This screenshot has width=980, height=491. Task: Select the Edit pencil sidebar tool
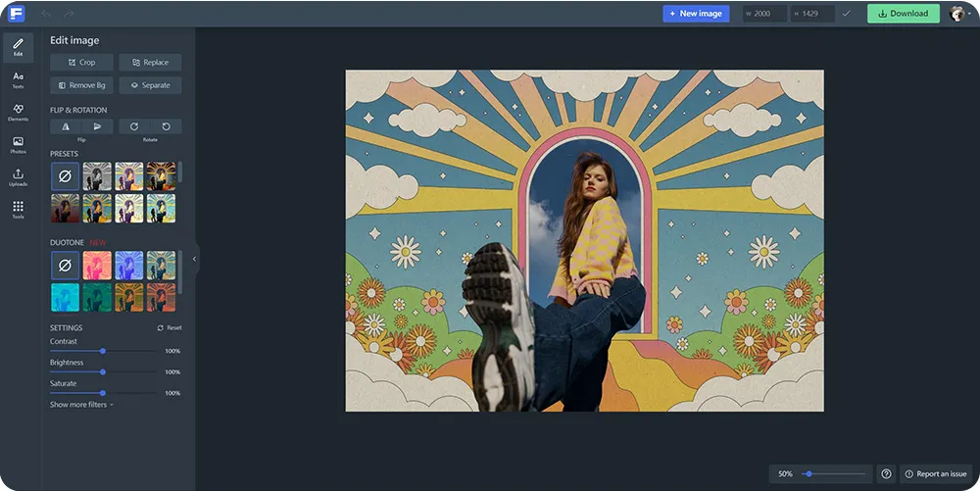[18, 47]
